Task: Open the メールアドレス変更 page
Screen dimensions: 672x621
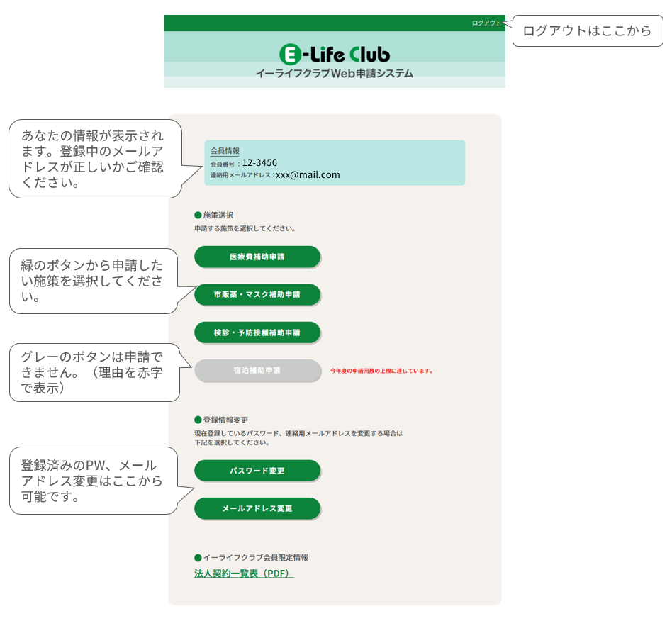Action: [x=257, y=508]
